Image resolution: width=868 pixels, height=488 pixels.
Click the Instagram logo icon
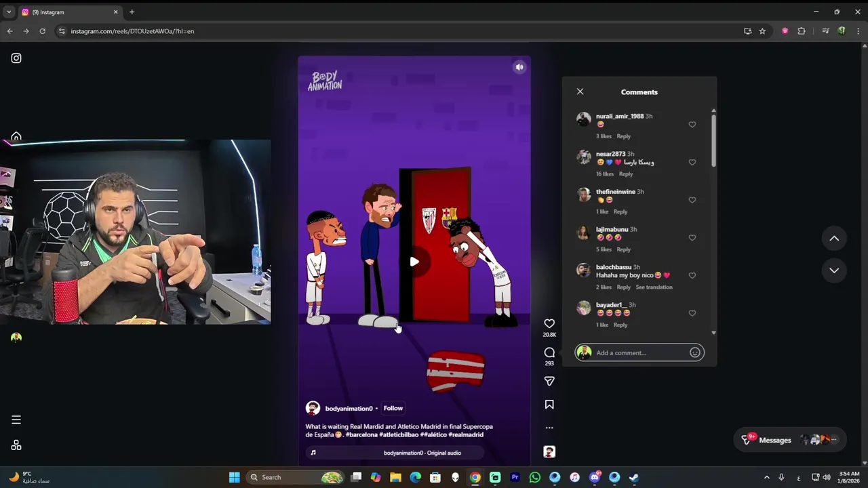[16, 58]
